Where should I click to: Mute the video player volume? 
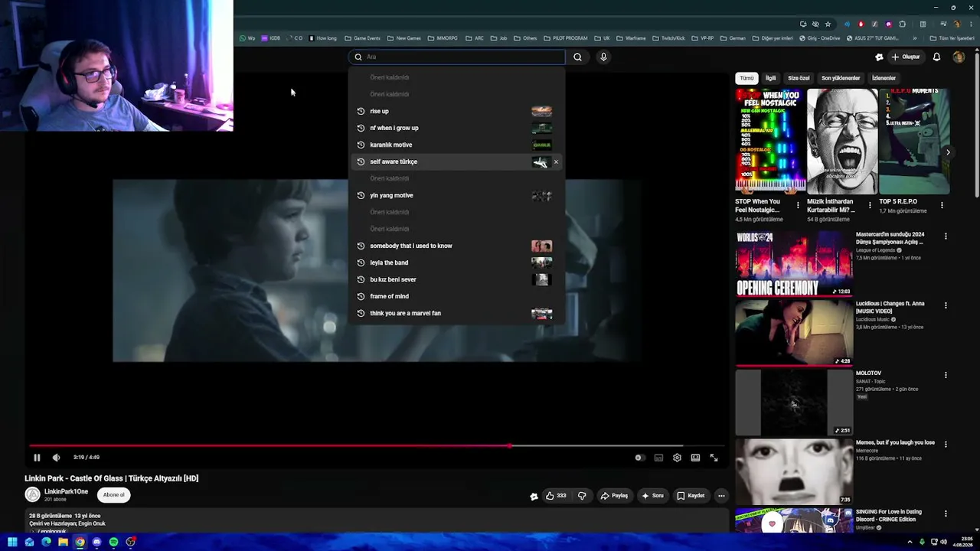tap(56, 458)
